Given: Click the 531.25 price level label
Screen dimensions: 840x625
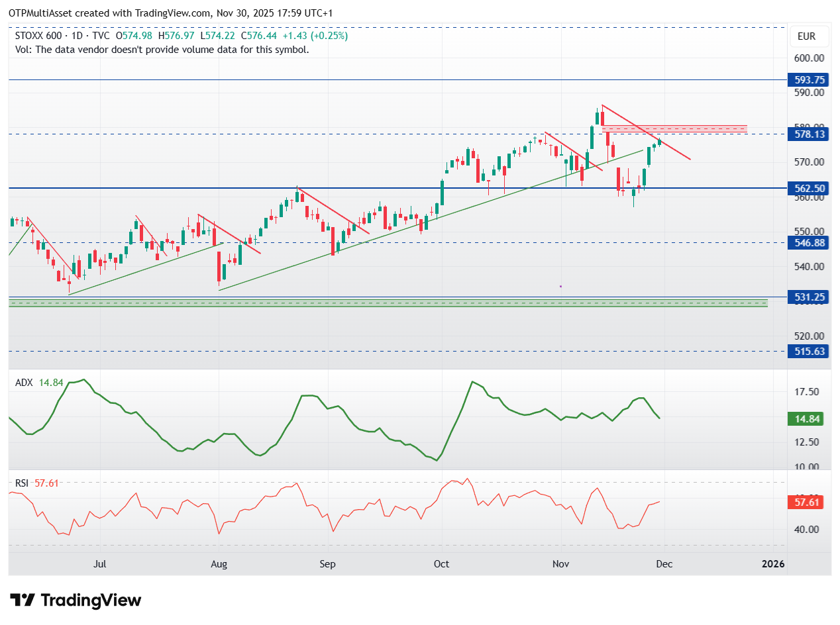Looking at the screenshot, I should coord(810,297).
